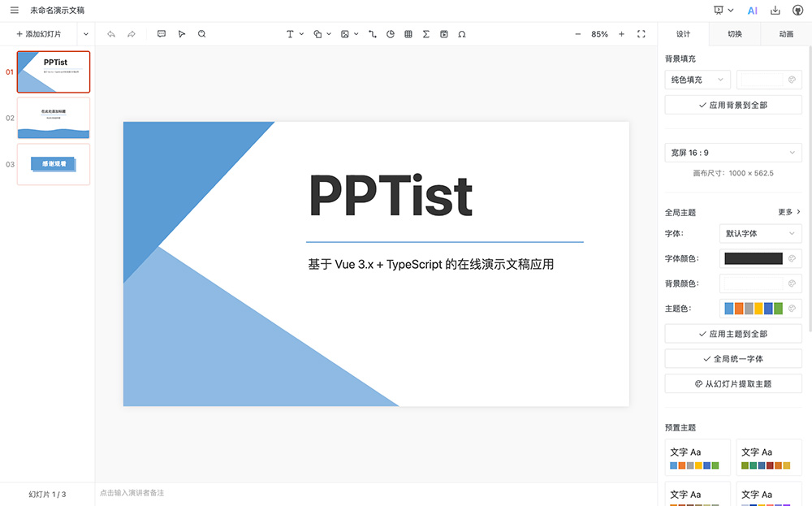812x506 pixels.
Task: Insert a line or arrow element
Action: [372, 33]
